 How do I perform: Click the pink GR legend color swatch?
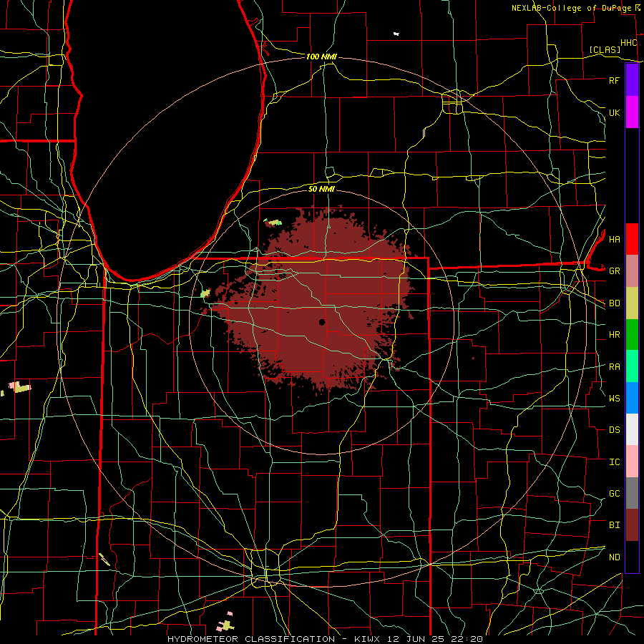click(632, 271)
